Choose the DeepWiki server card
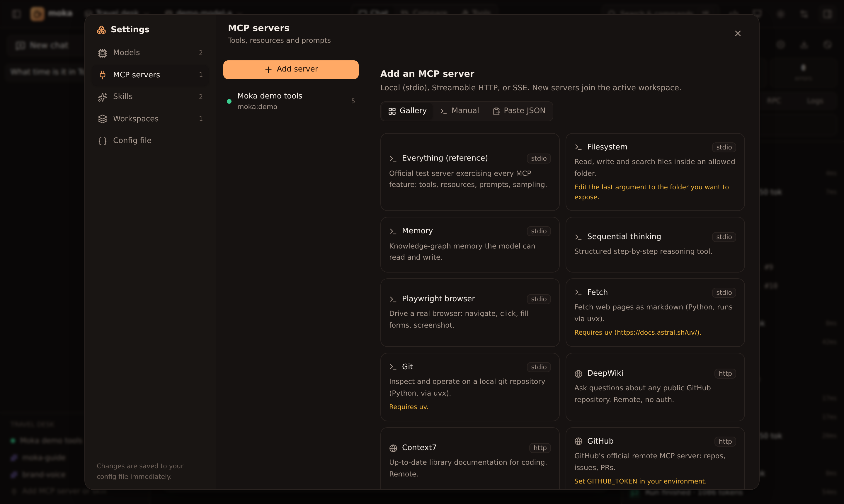The height and width of the screenshot is (504, 844). (x=655, y=387)
